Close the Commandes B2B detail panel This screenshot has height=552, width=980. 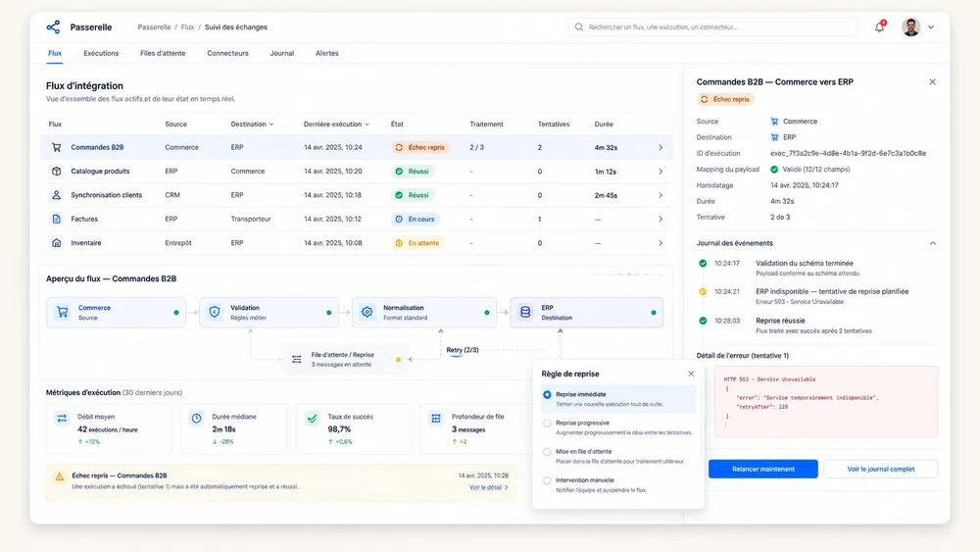pyautogui.click(x=932, y=82)
